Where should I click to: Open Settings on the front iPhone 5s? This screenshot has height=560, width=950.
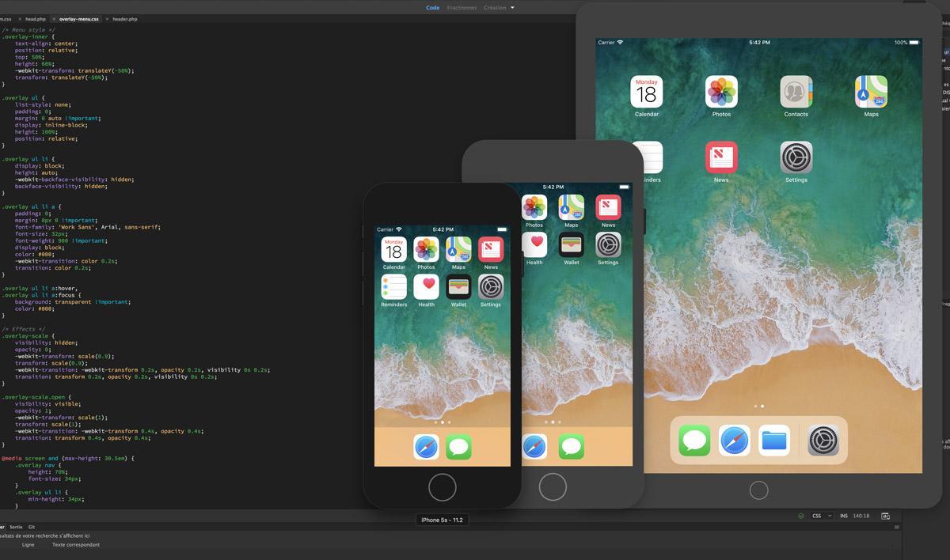[x=491, y=286]
